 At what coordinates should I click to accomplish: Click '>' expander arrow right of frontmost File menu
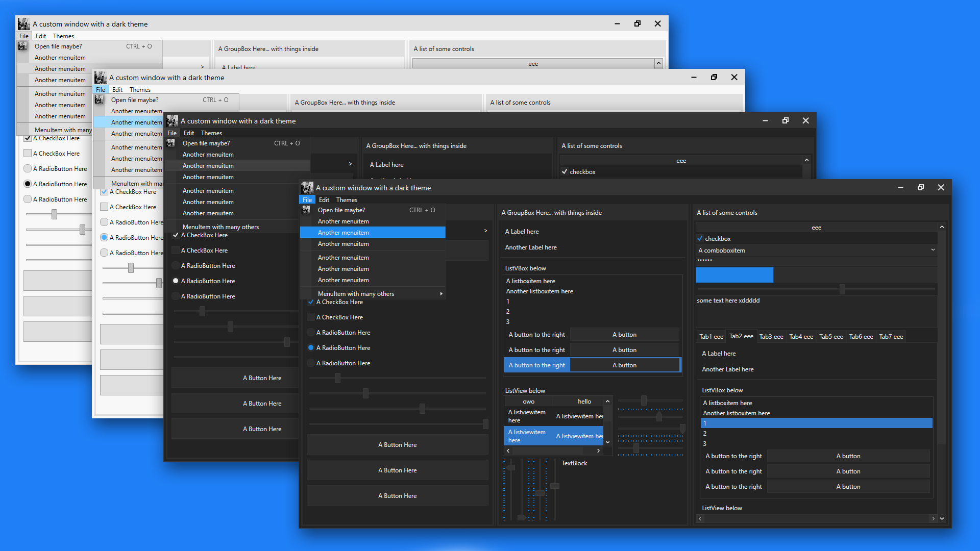485,231
